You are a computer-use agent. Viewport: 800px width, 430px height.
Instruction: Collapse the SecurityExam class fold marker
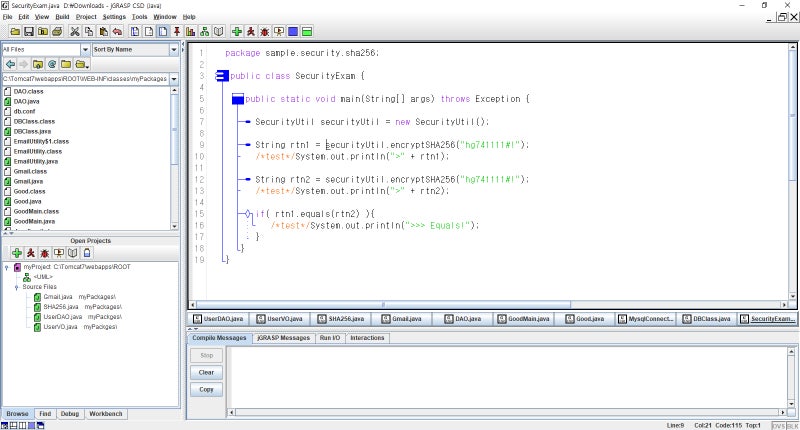[221, 76]
